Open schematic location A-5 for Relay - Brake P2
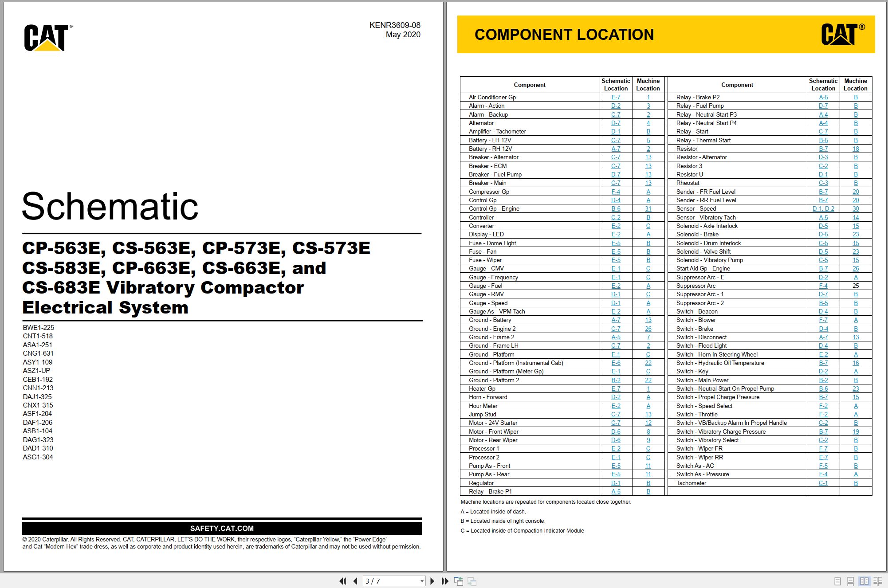888x588 pixels. pyautogui.click(x=823, y=97)
